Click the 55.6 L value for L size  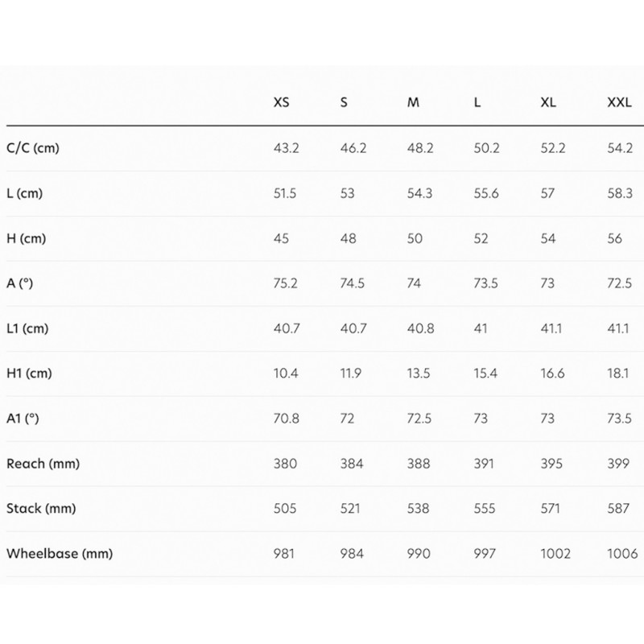pos(485,194)
